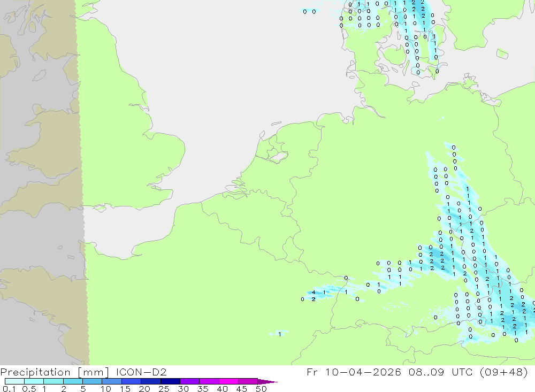Select the 40–45 mm magenta legend swatch

coord(228,381)
